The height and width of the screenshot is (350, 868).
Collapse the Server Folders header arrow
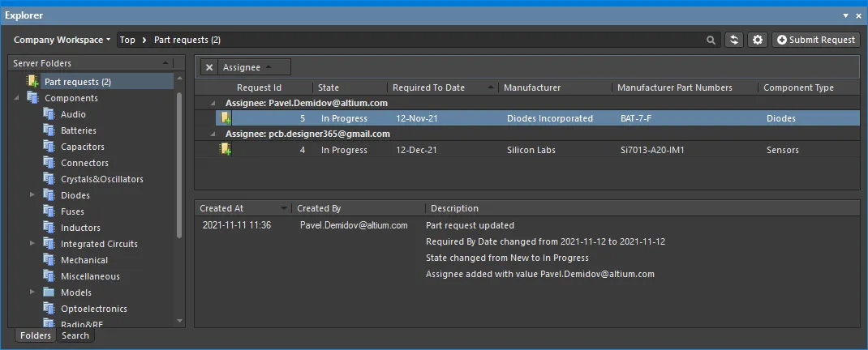pyautogui.click(x=165, y=63)
